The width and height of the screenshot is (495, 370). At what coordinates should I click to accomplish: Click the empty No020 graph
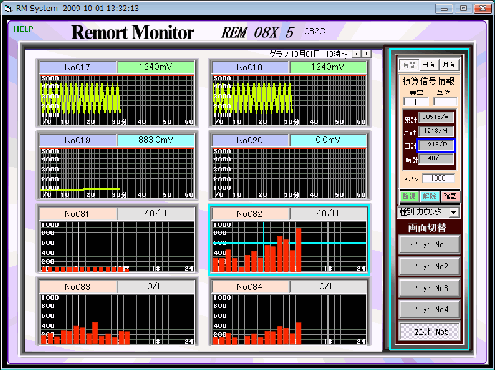pos(289,173)
